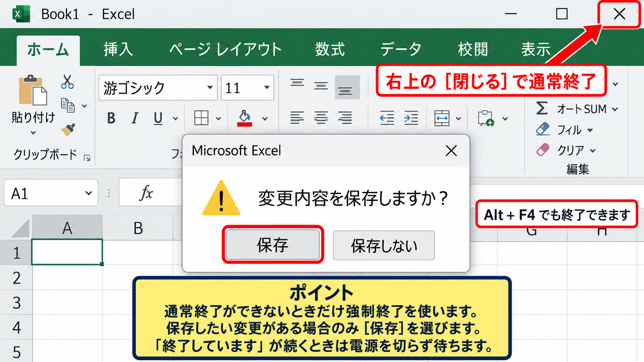Align text to top
Image resolution: width=644 pixels, height=362 pixels.
(x=297, y=83)
